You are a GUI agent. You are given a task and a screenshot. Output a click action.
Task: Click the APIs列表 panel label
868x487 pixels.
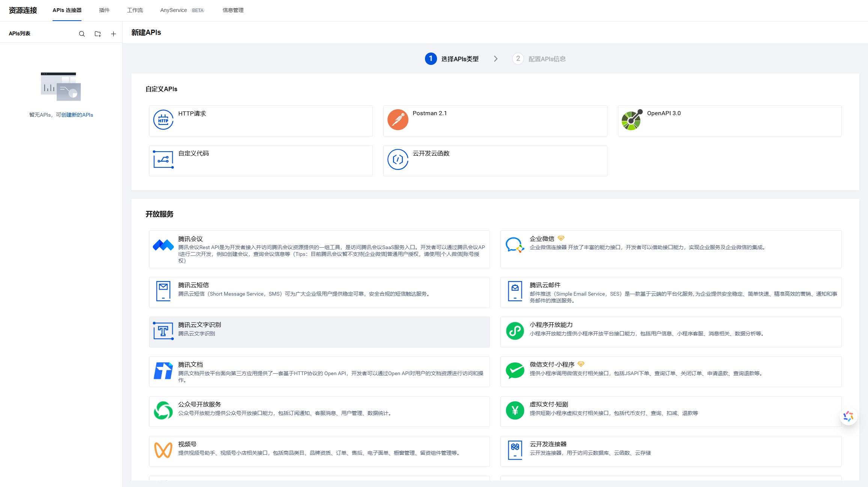[20, 33]
